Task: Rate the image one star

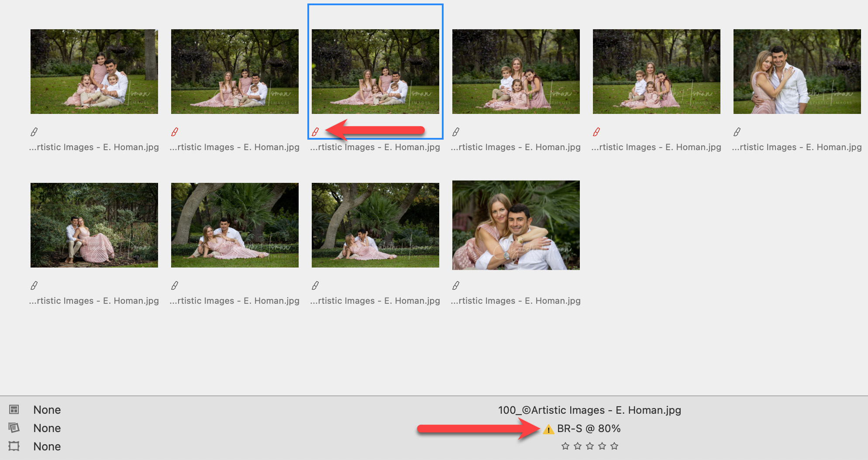Action: tap(565, 446)
